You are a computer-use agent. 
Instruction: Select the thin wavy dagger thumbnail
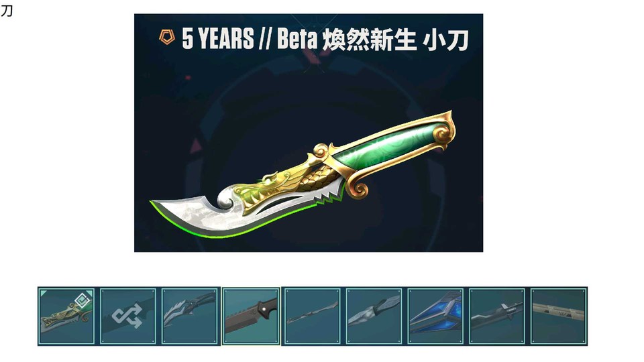[x=312, y=316]
